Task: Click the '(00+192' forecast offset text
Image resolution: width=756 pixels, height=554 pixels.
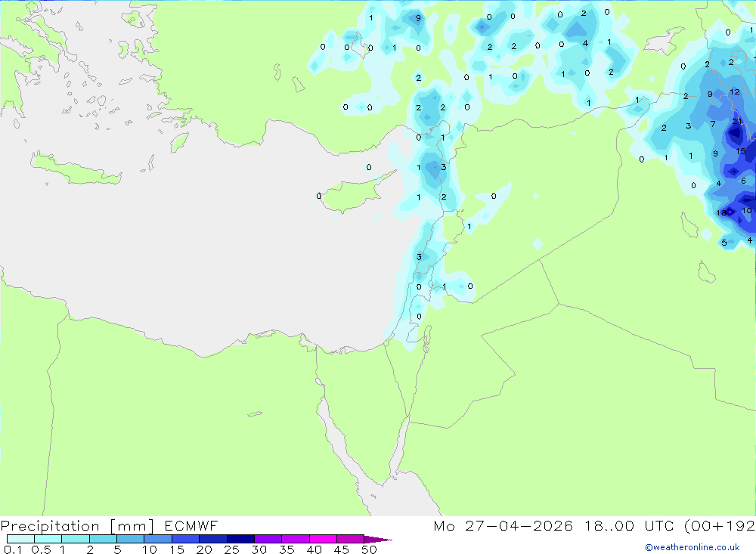Action: (x=720, y=526)
